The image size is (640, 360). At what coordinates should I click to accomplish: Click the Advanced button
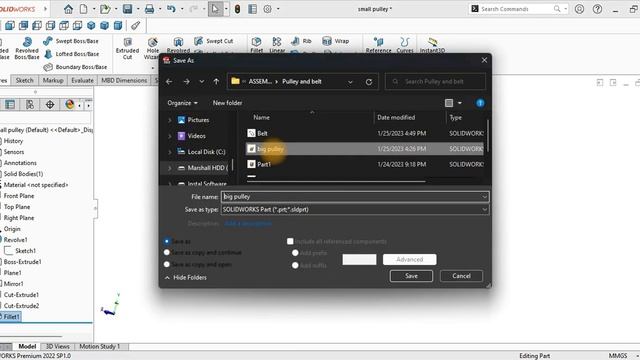coord(409,259)
